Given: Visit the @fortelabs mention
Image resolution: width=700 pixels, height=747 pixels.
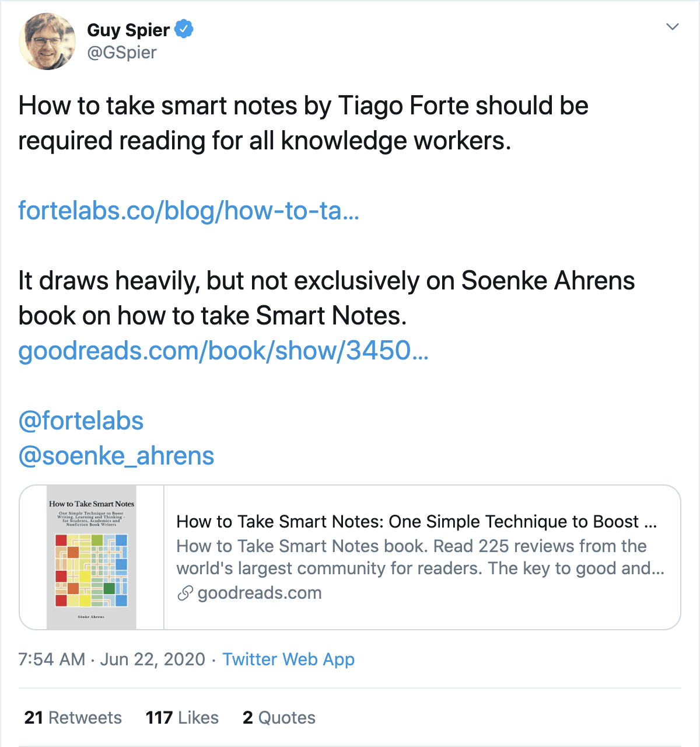Looking at the screenshot, I should point(81,421).
